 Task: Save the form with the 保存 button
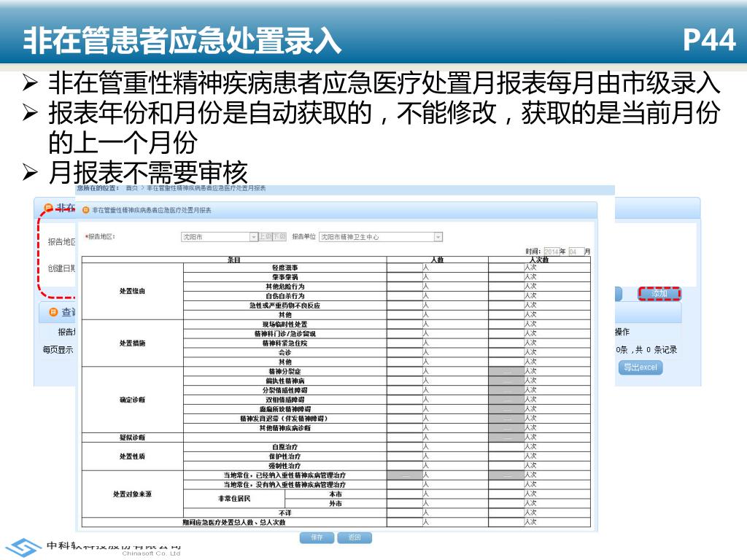[317, 537]
